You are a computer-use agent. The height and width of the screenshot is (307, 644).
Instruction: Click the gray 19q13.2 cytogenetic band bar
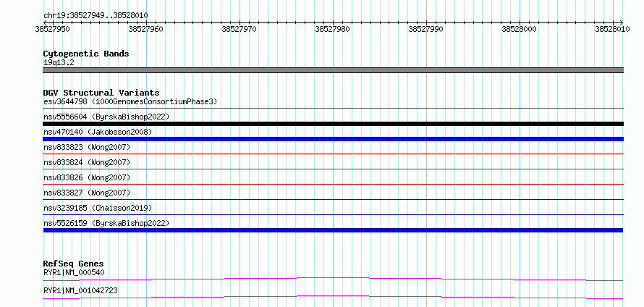333,70
